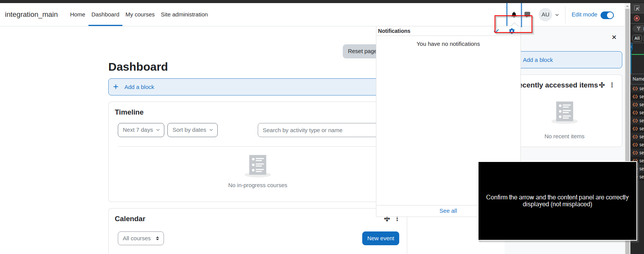Expand the Sort by dates dropdown

pos(193,130)
